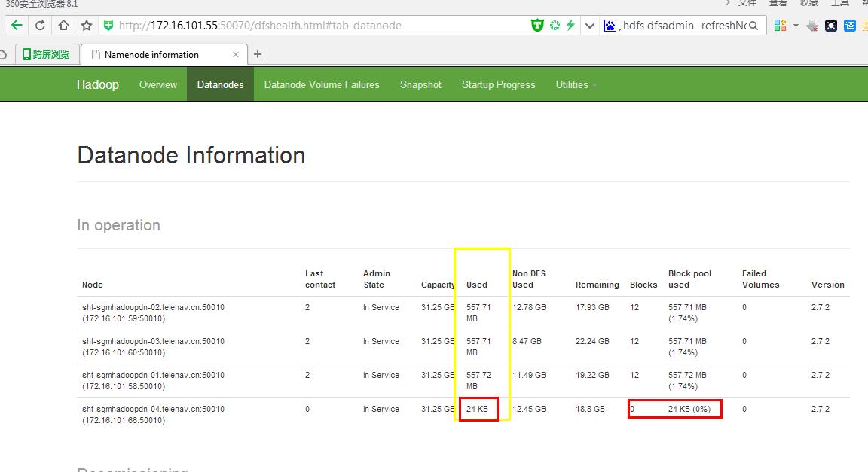Select the Namenode information tab
The height and width of the screenshot is (472, 868).
(x=151, y=55)
